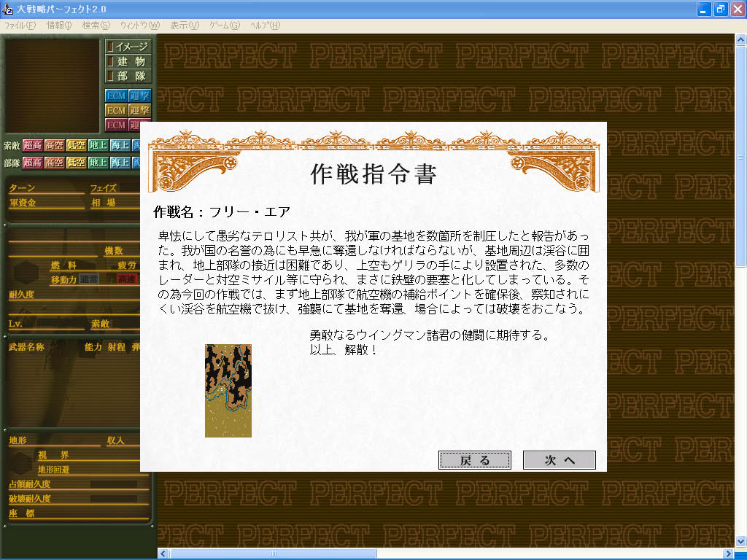Minimize the 大戦略パーフェクト2.0 window
Image resolution: width=747 pixels, height=560 pixels.
point(704,9)
